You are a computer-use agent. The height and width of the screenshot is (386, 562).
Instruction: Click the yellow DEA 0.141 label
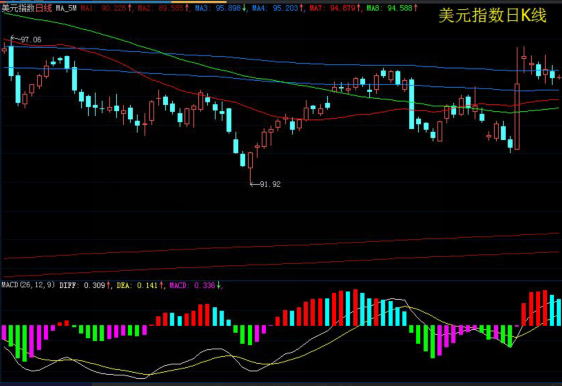click(137, 285)
